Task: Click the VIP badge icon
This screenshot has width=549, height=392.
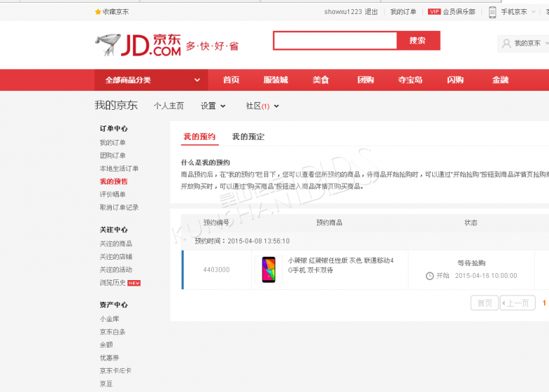Action: (x=434, y=12)
